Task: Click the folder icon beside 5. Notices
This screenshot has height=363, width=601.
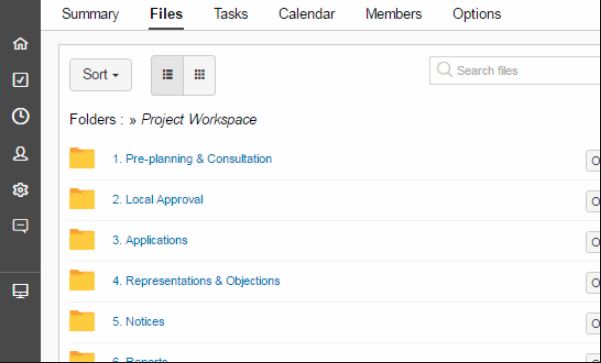Action: pos(82,321)
